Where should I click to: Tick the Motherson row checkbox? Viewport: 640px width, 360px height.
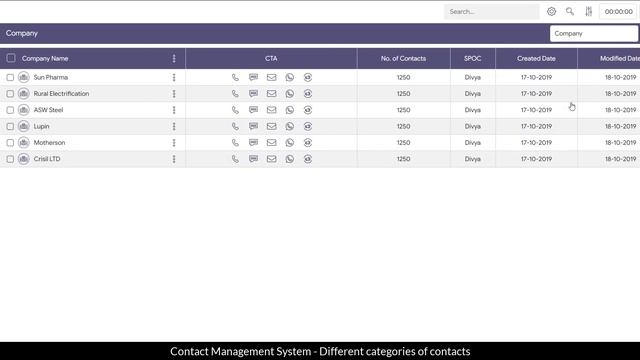[10, 142]
